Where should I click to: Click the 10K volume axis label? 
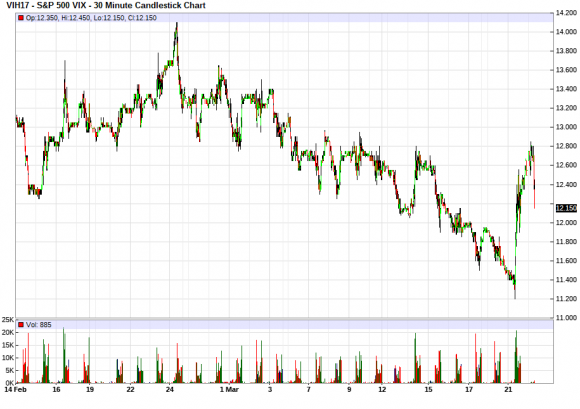tap(8, 358)
